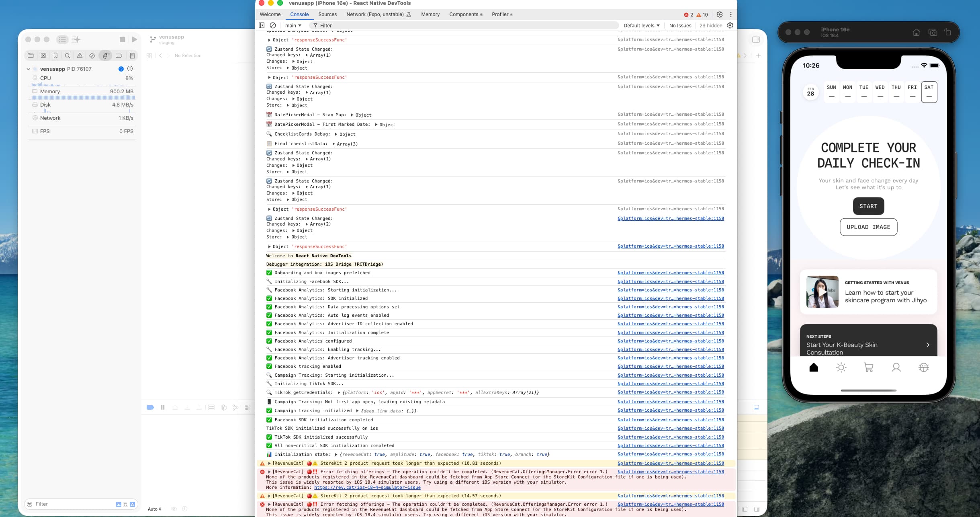The image size is (980, 517).
Task: Click error count badge showing 2
Action: (689, 14)
